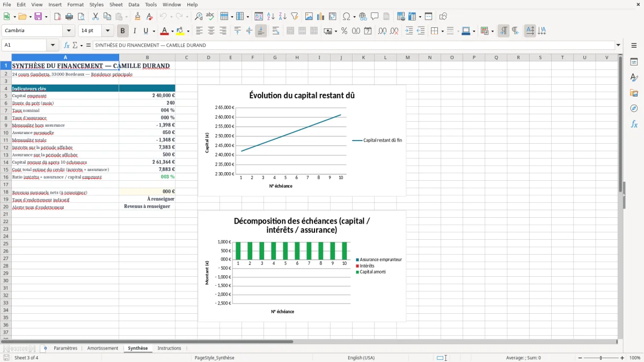644x362 pixels.
Task: Export directly as PDF icon
Action: pos(57,17)
